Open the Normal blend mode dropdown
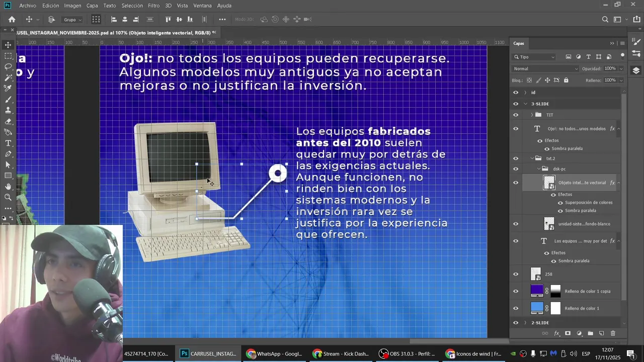644x362 pixels. [x=545, y=69]
